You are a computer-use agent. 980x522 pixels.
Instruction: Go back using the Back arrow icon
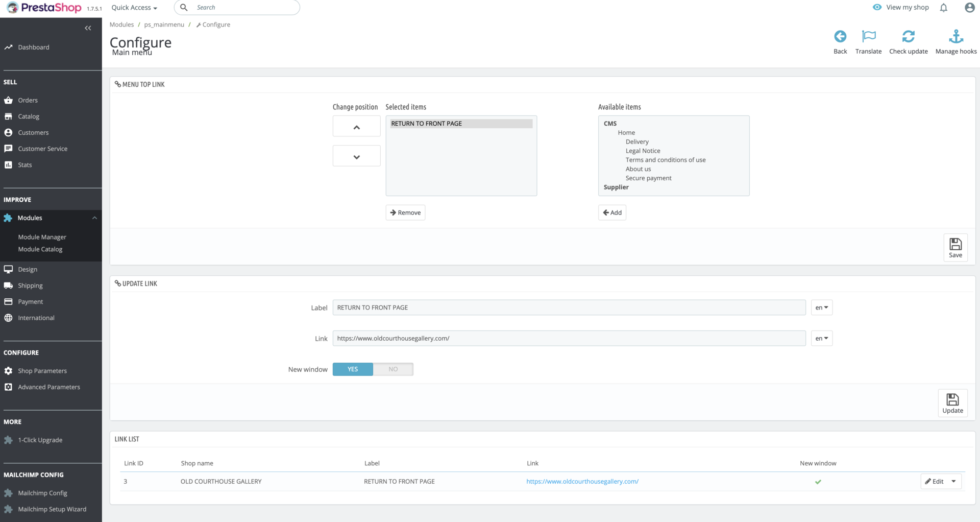click(840, 37)
